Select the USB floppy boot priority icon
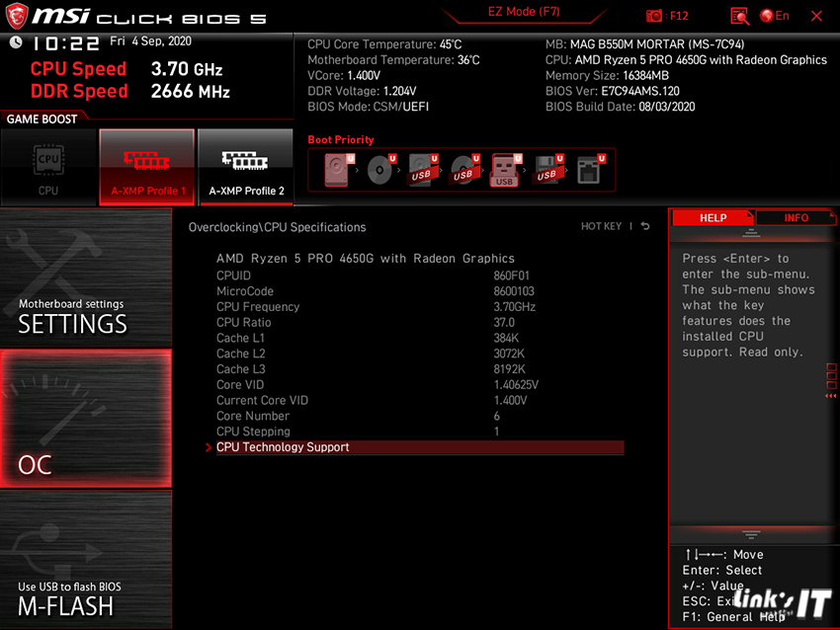Image resolution: width=840 pixels, height=630 pixels. (x=548, y=170)
